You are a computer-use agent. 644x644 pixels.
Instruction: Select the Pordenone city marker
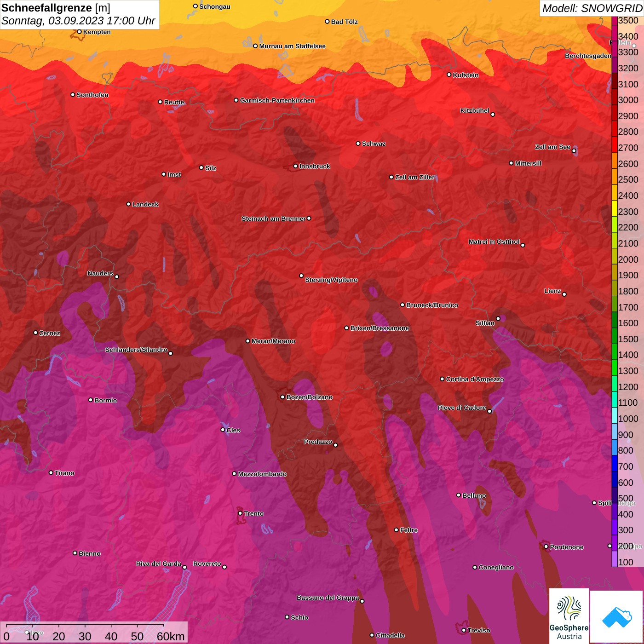[x=546, y=547]
